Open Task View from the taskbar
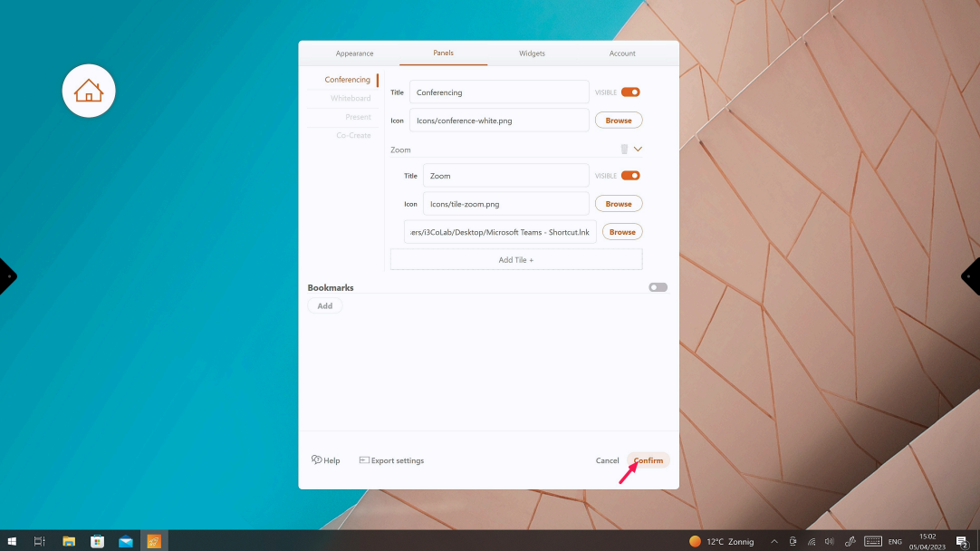 click(40, 541)
